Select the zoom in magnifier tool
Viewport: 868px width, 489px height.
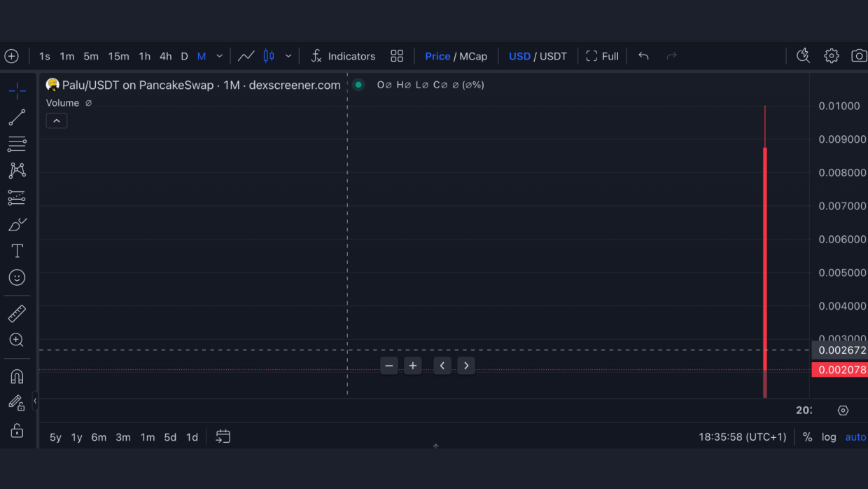[17, 340]
